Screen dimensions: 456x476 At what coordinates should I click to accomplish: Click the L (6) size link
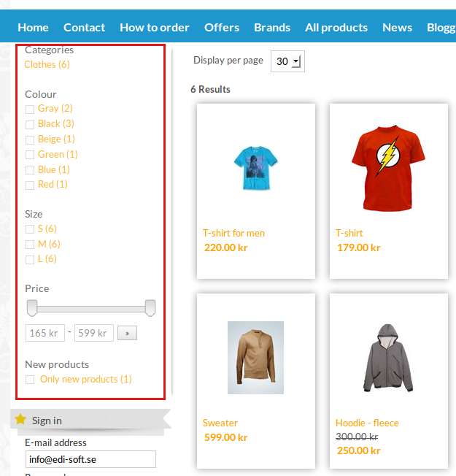[x=47, y=258]
